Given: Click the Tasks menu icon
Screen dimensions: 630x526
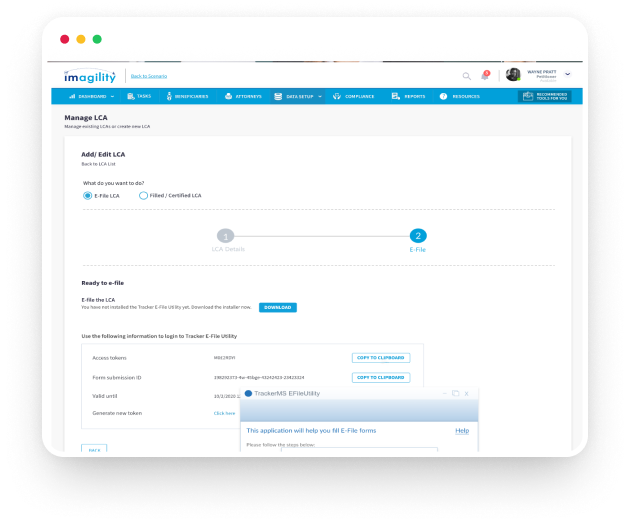Looking at the screenshot, I should pos(131,96).
